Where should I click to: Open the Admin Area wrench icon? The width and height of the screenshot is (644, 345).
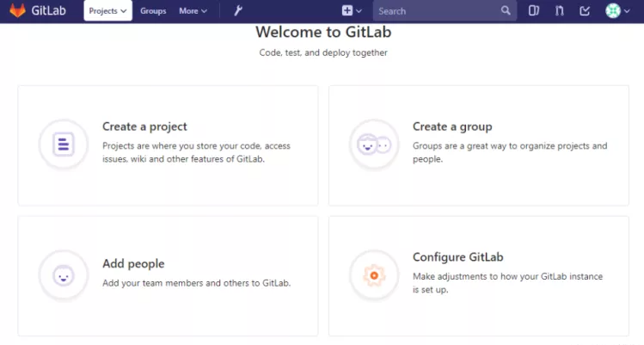click(x=238, y=10)
